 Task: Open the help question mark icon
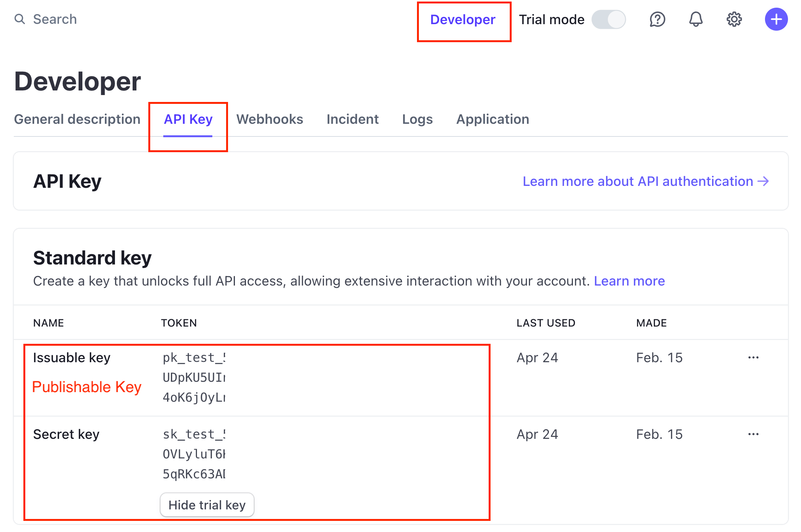(x=657, y=19)
